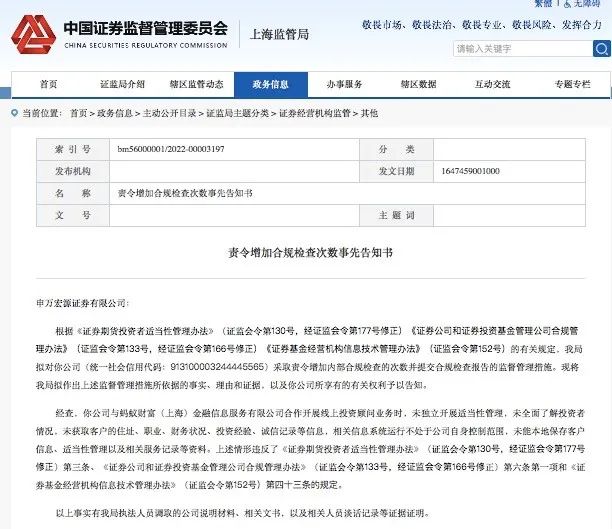Click the last line starting 以上事实有我局执法人员
The height and width of the screenshot is (529, 612).
coord(242,513)
